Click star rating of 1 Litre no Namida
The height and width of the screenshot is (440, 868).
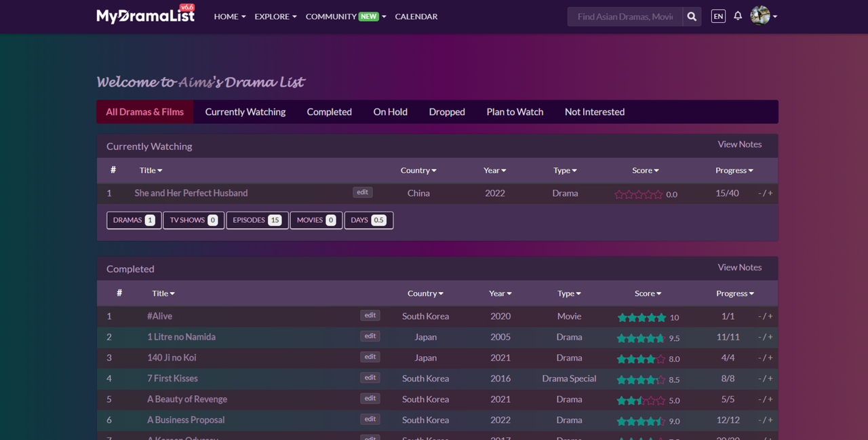tap(642, 338)
